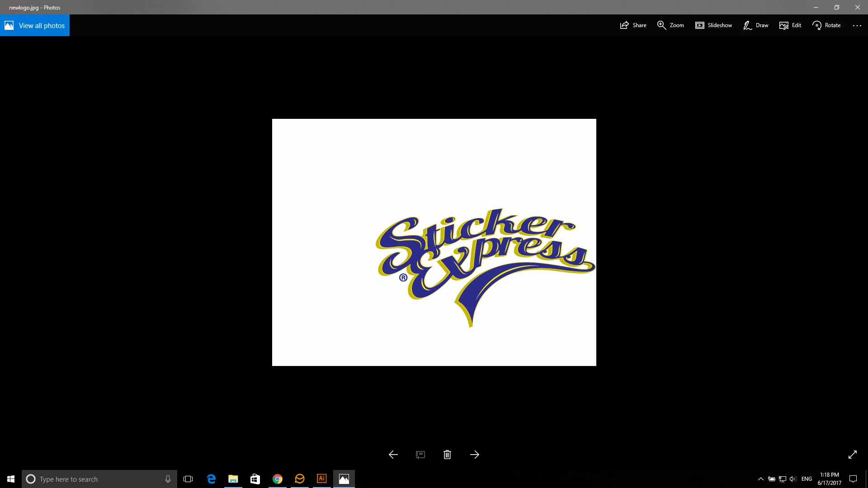Go to the next photo arrow
The image size is (868, 488).
tap(474, 455)
